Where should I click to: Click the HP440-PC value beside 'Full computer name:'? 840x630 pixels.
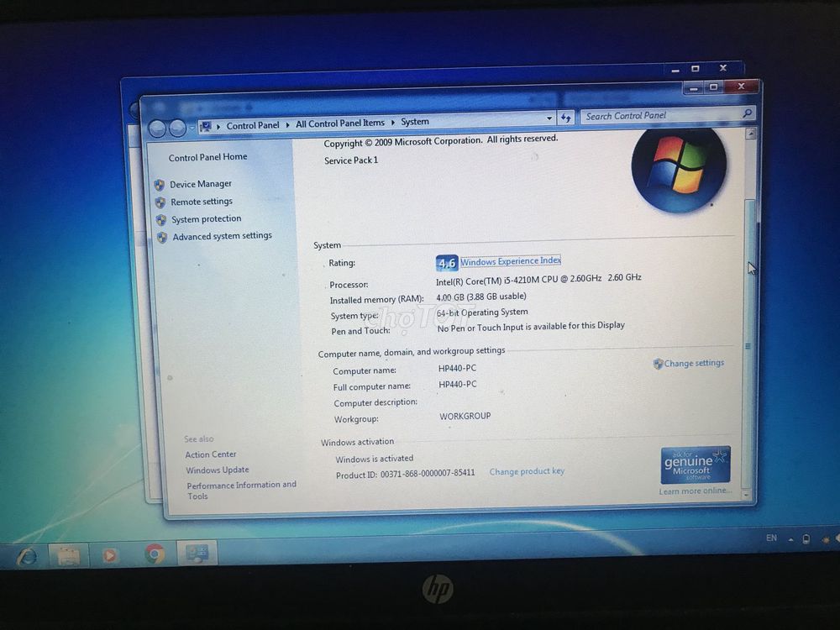point(458,384)
